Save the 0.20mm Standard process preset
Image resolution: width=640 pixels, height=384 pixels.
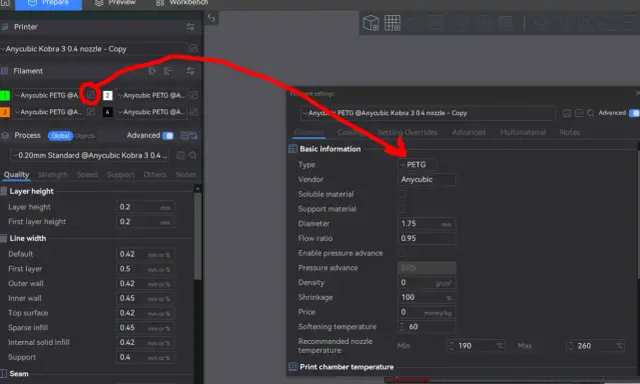[180, 155]
